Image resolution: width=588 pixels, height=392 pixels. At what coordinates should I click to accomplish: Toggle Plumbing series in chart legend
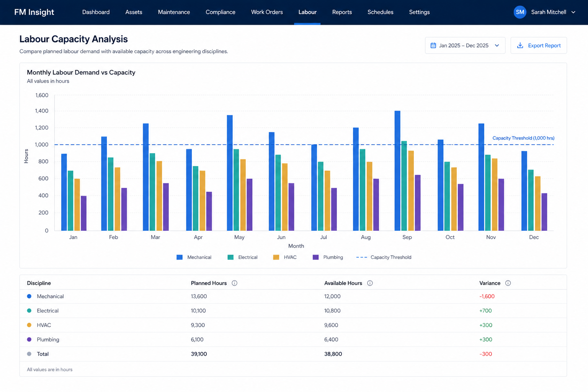pos(328,257)
